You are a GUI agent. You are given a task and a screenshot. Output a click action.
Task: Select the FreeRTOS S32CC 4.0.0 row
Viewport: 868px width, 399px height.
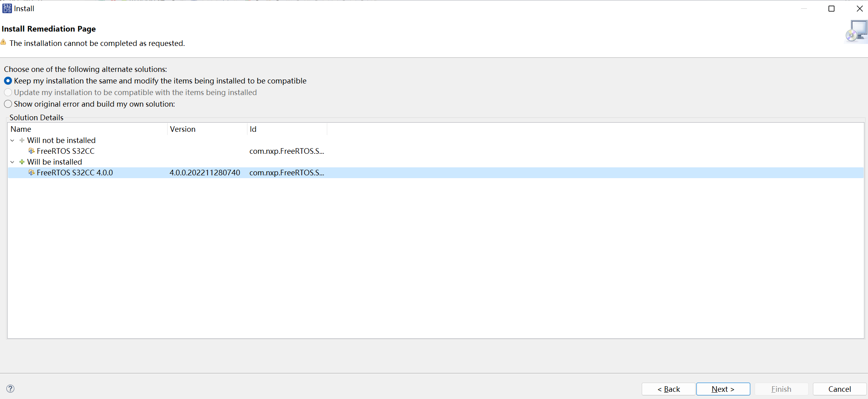point(75,173)
